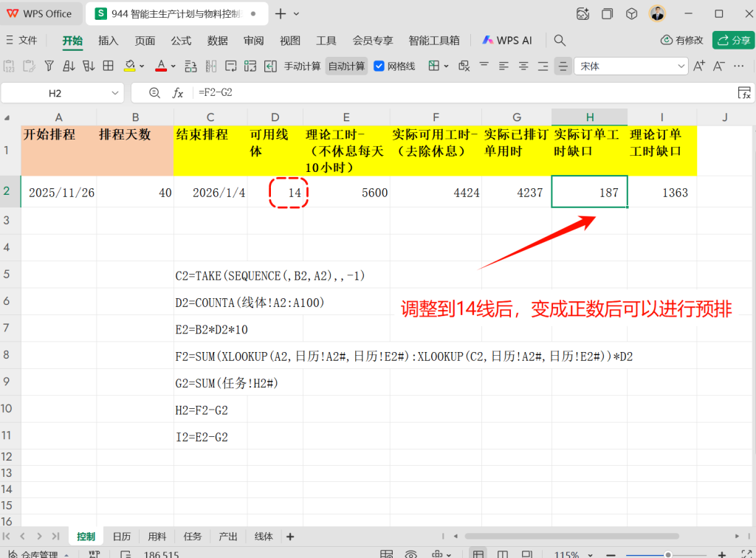
Task: Open more toolbar options ellipsis
Action: (738, 66)
